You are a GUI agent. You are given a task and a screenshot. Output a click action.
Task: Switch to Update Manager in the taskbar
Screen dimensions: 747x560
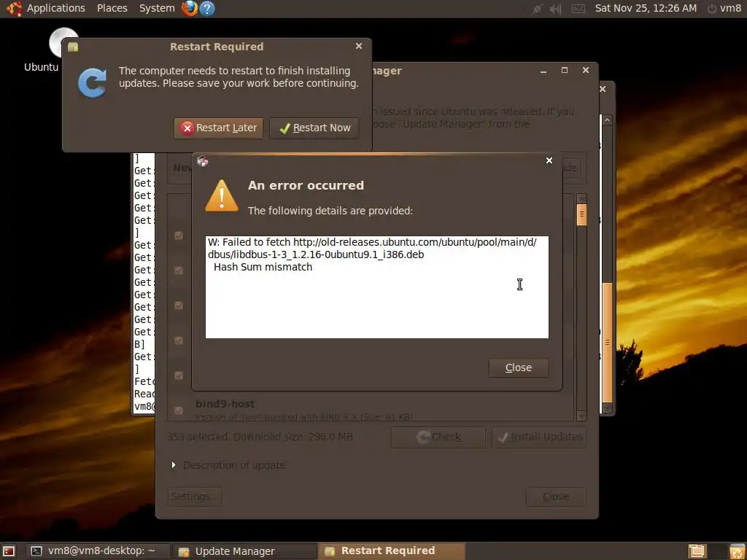[244, 551]
